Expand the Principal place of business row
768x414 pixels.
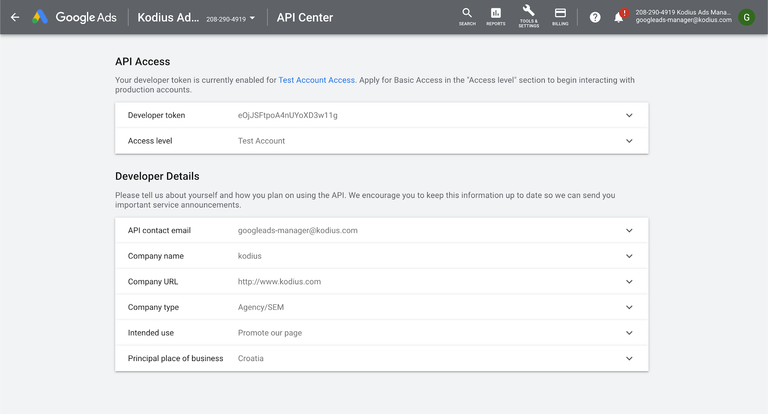click(629, 358)
